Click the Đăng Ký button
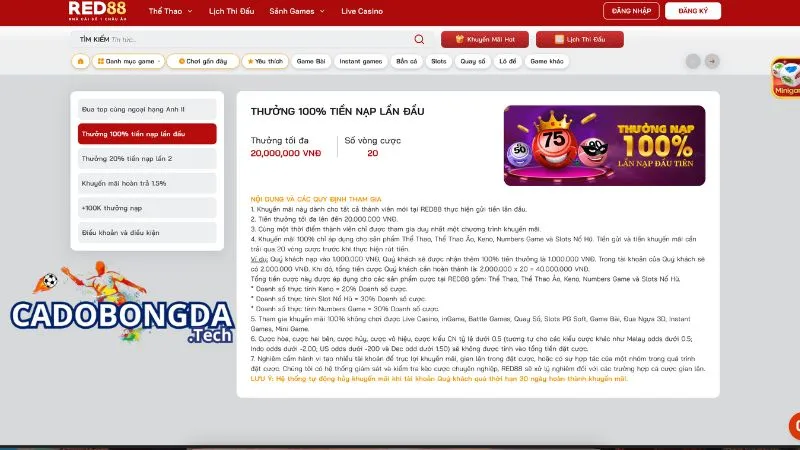The height and width of the screenshot is (450, 800). [x=693, y=11]
